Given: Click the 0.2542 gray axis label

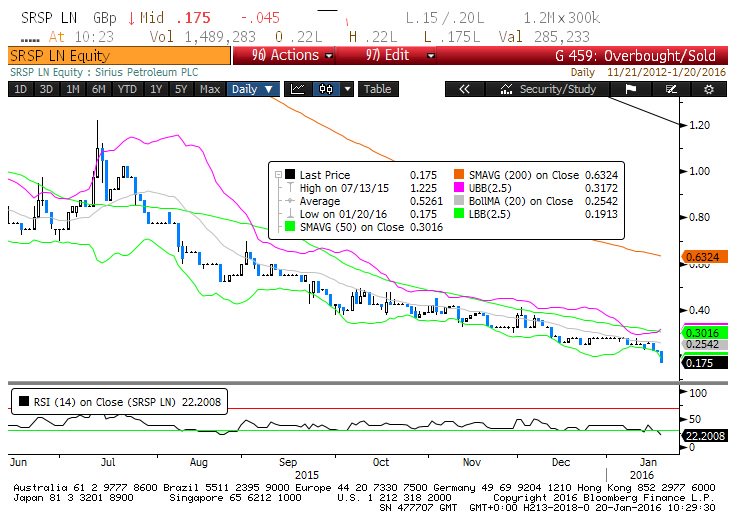Looking at the screenshot, I should pyautogui.click(x=704, y=344).
